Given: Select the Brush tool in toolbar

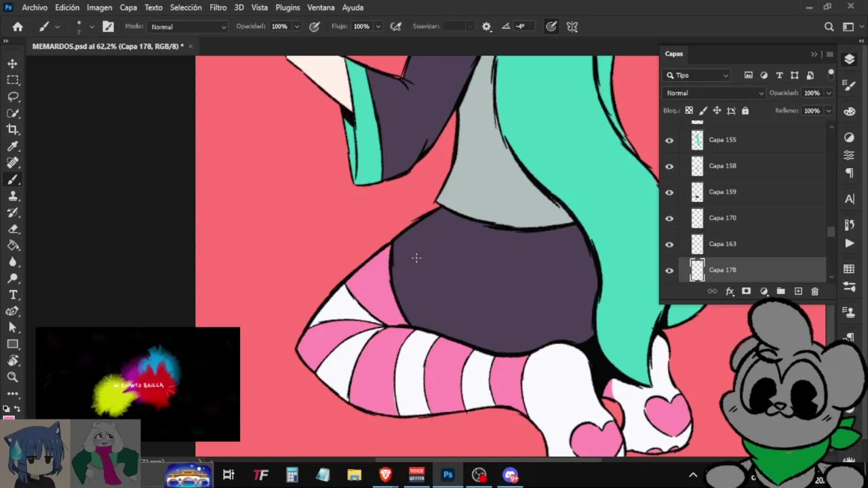Looking at the screenshot, I should tap(13, 180).
